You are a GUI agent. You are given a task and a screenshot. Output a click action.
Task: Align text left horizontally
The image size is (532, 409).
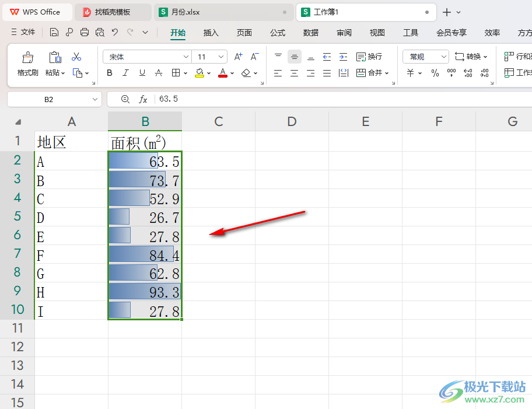278,72
